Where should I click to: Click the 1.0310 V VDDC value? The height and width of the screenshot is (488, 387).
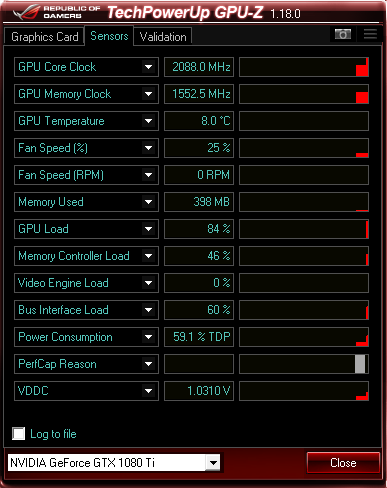point(199,391)
